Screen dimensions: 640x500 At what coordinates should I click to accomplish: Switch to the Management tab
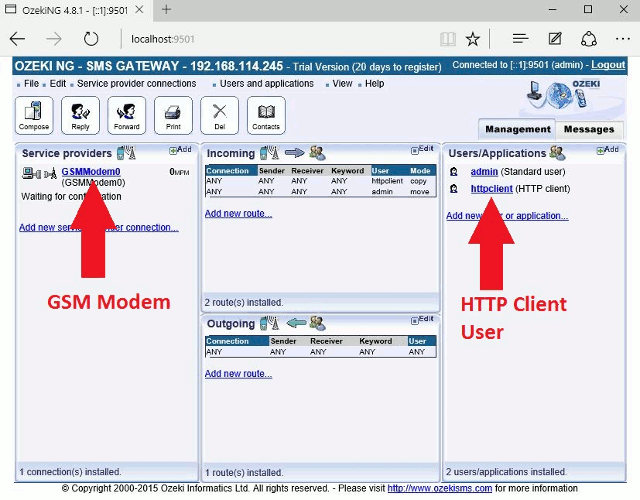[x=517, y=129]
